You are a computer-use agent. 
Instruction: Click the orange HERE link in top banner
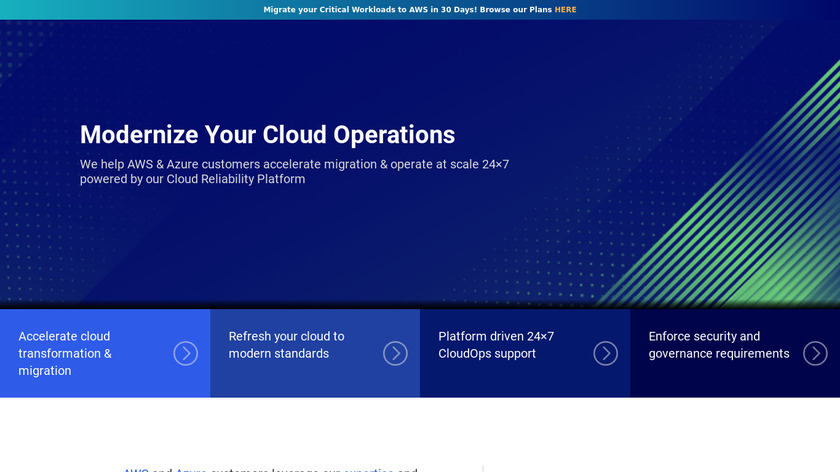pyautogui.click(x=565, y=10)
